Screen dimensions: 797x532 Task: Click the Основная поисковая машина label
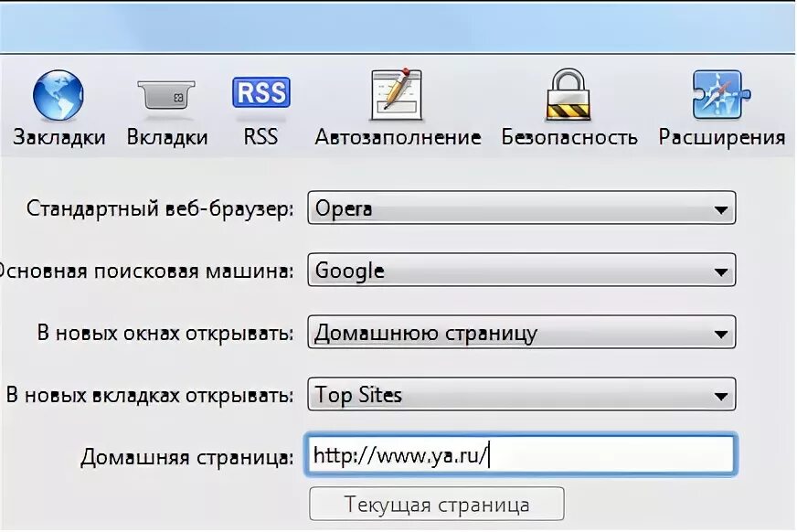(x=147, y=271)
